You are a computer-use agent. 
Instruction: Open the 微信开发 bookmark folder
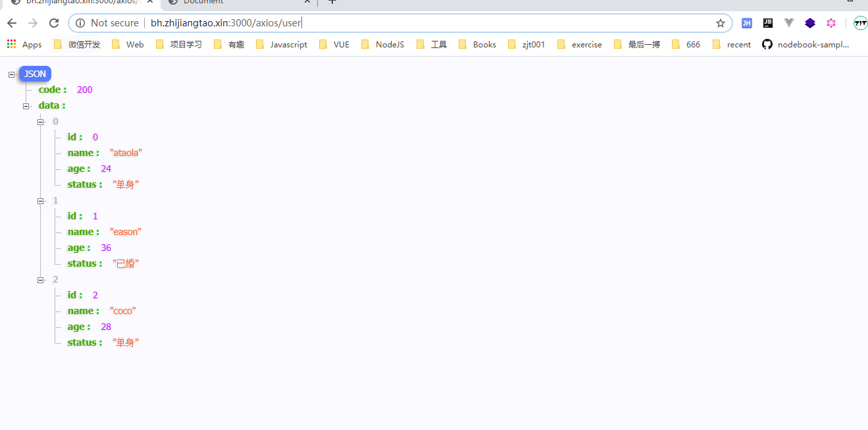(77, 44)
